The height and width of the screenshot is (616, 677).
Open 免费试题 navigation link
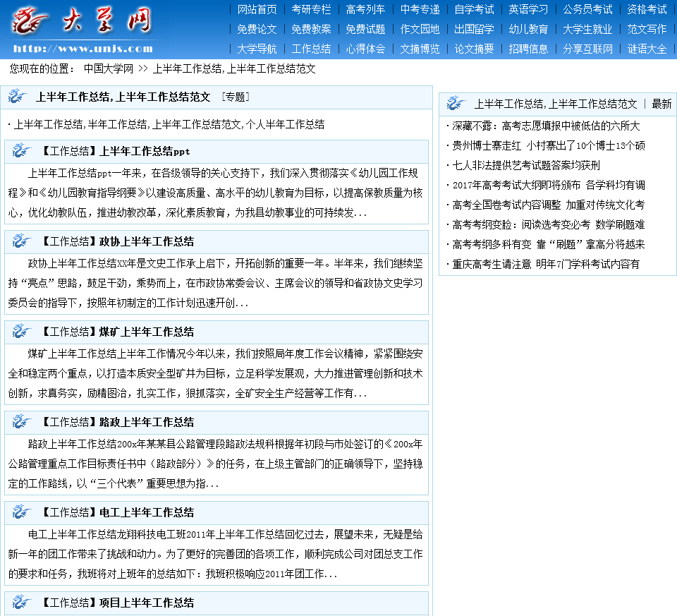365,29
